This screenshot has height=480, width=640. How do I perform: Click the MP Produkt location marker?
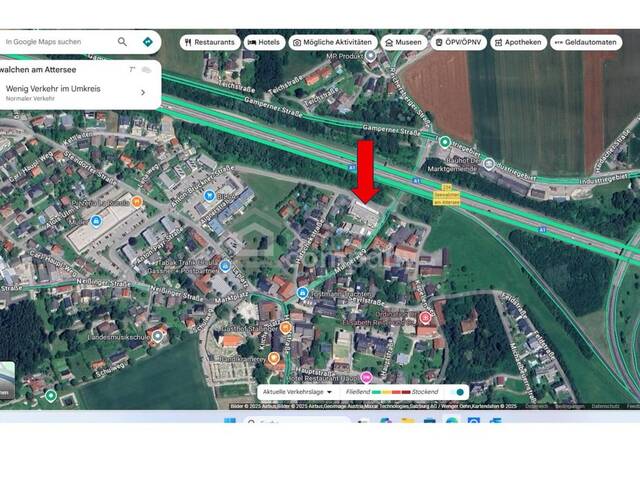pos(371,56)
